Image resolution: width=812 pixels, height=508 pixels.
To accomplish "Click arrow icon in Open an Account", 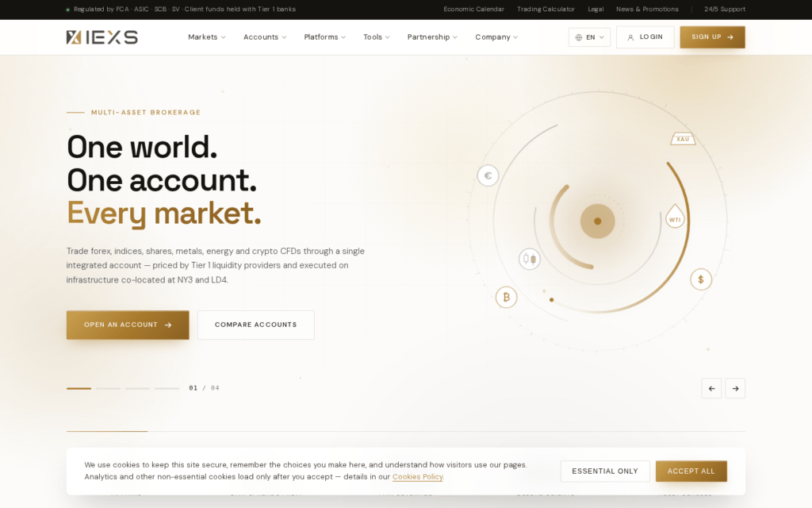I will (168, 325).
